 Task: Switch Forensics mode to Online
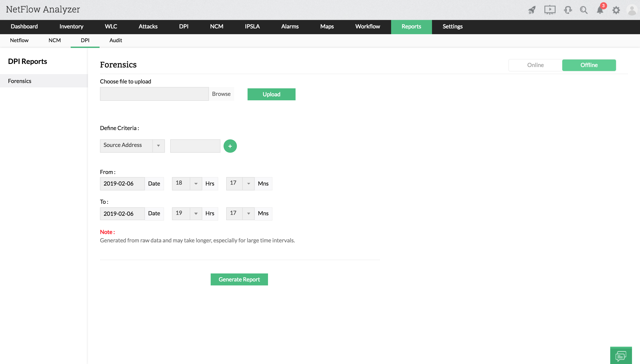point(535,65)
